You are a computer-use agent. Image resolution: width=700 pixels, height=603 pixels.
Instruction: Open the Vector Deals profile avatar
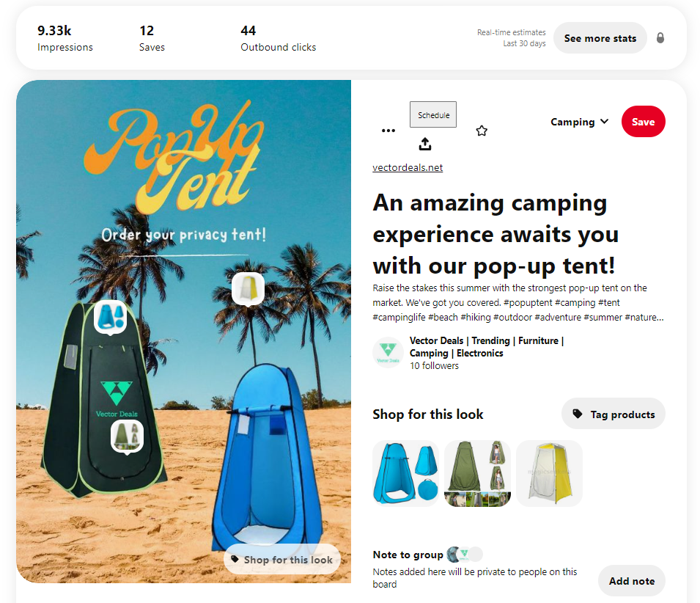click(388, 353)
